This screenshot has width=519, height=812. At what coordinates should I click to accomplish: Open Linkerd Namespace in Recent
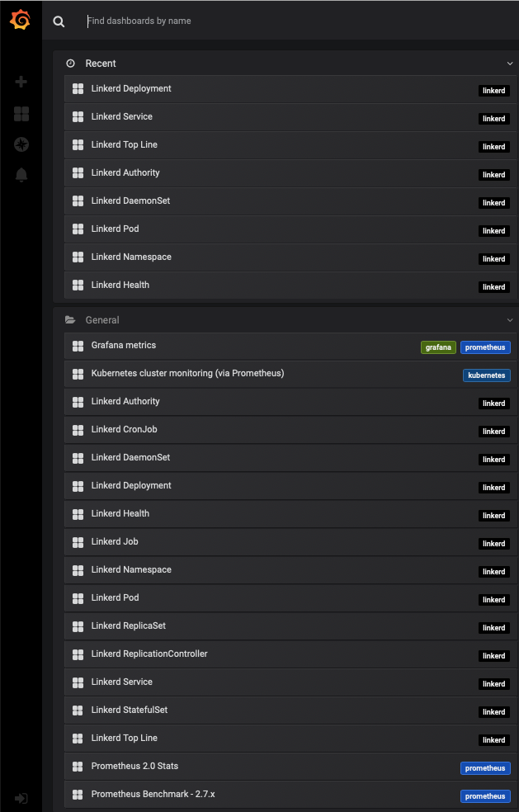click(290, 257)
